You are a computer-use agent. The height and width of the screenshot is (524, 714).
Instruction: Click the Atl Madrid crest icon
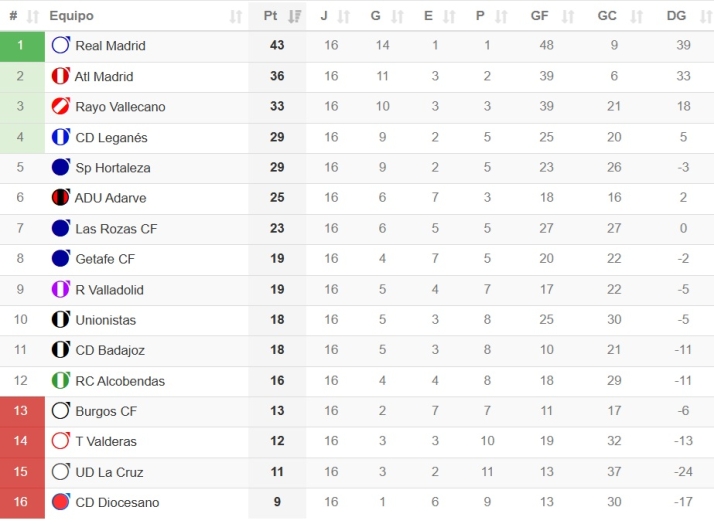point(60,76)
